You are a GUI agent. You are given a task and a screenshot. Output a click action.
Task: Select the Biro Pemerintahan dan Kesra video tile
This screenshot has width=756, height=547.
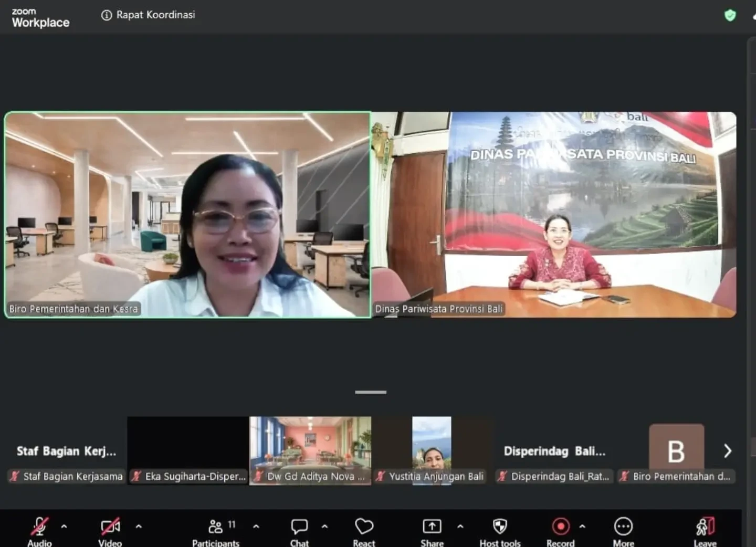pyautogui.click(x=187, y=215)
